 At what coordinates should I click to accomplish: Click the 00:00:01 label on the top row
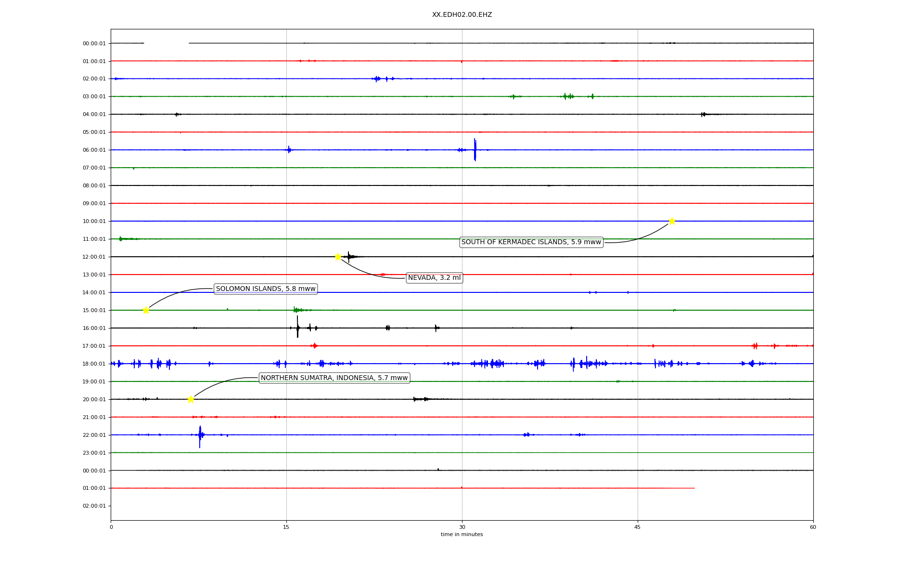click(x=94, y=44)
